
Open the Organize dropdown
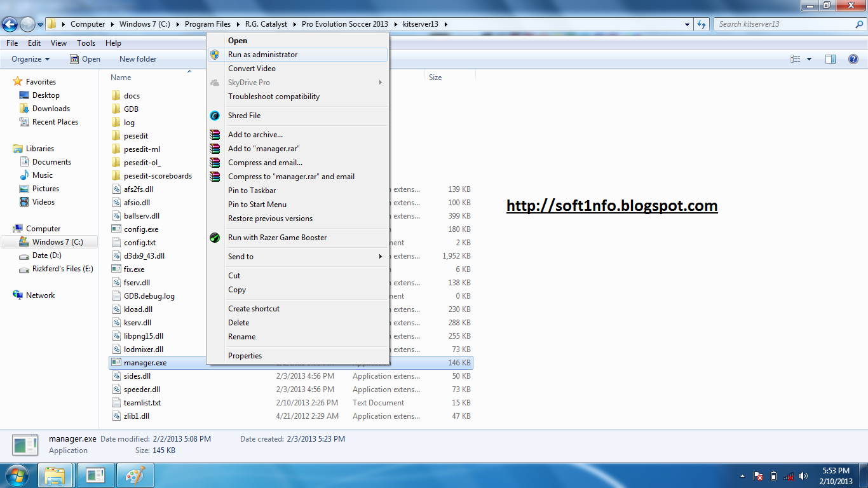tap(31, 59)
